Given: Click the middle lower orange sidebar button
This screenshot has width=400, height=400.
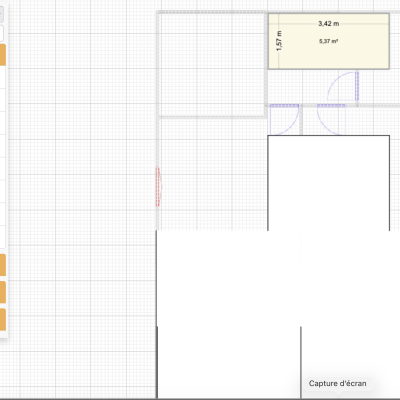Looking at the screenshot, I should click(3, 292).
